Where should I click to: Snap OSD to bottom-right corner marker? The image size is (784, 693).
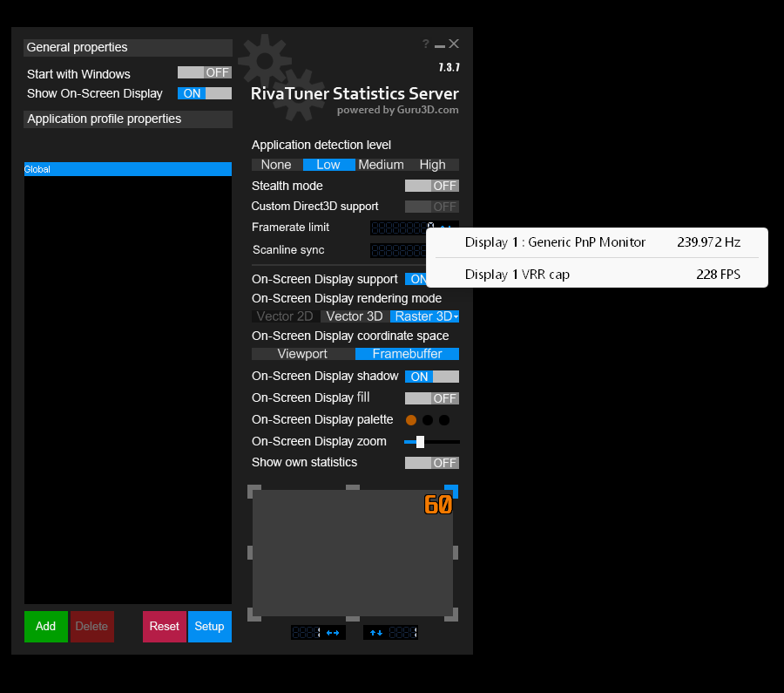pyautogui.click(x=452, y=615)
